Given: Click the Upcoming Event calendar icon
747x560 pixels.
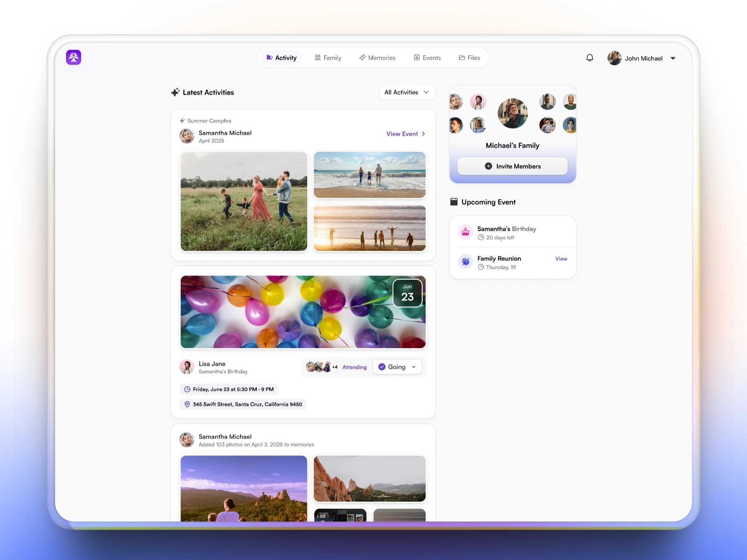Looking at the screenshot, I should click(454, 202).
